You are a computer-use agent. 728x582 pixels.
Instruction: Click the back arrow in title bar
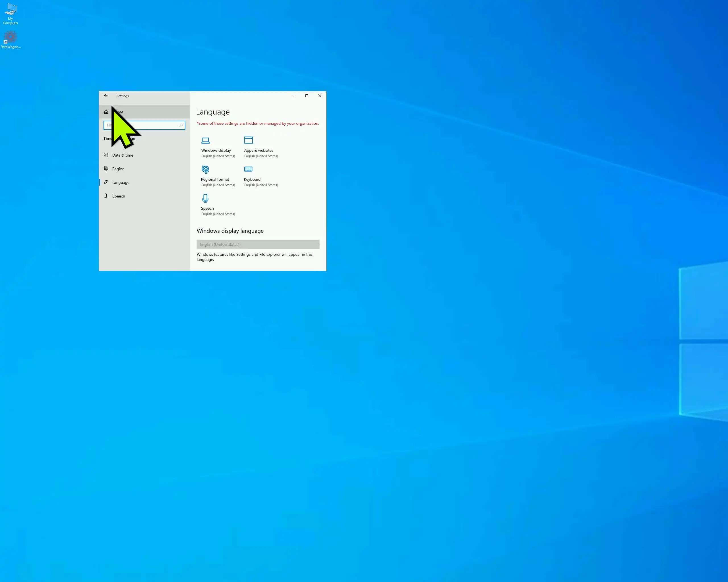click(106, 96)
